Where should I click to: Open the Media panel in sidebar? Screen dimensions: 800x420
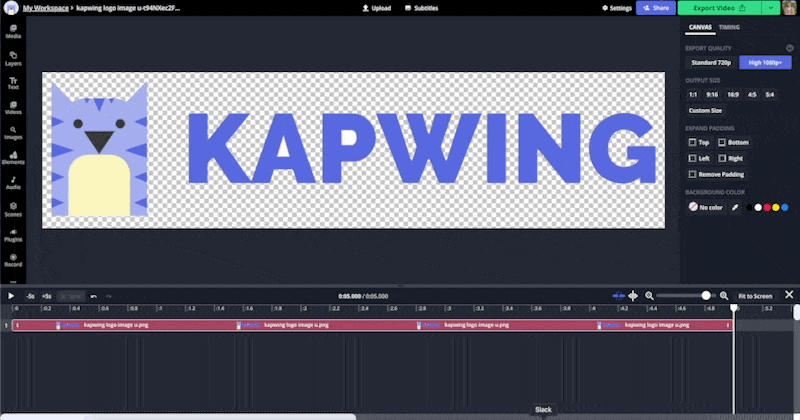tap(13, 30)
